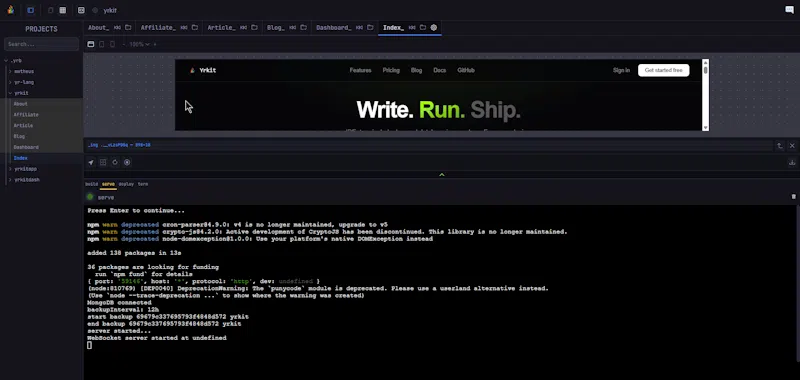Open folder icon on Blog_ tab
Viewport: 800px width, 380px height.
[x=304, y=28]
